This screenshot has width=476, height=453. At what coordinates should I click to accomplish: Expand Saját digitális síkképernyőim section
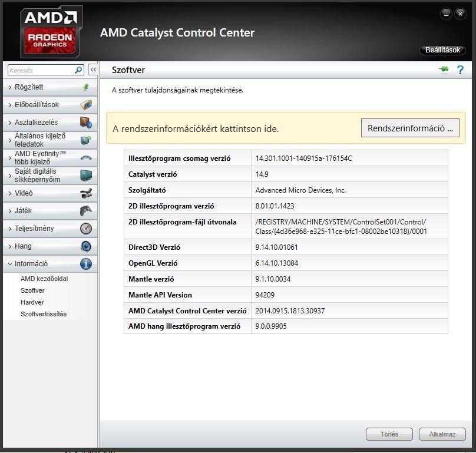point(50,176)
